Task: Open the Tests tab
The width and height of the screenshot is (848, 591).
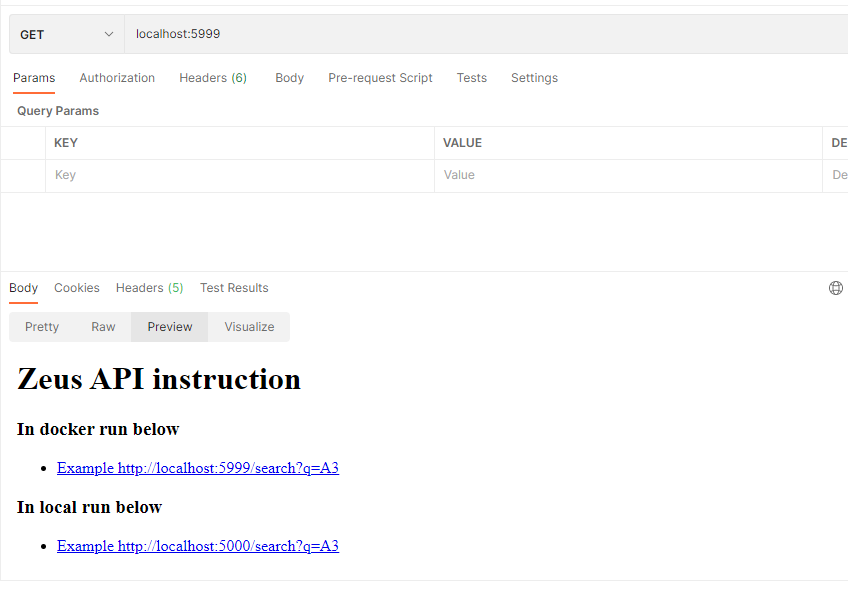Action: click(x=472, y=78)
